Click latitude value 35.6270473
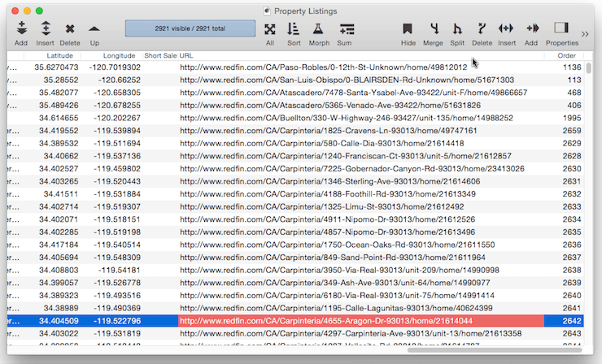The width and height of the screenshot is (602, 364). coord(56,67)
